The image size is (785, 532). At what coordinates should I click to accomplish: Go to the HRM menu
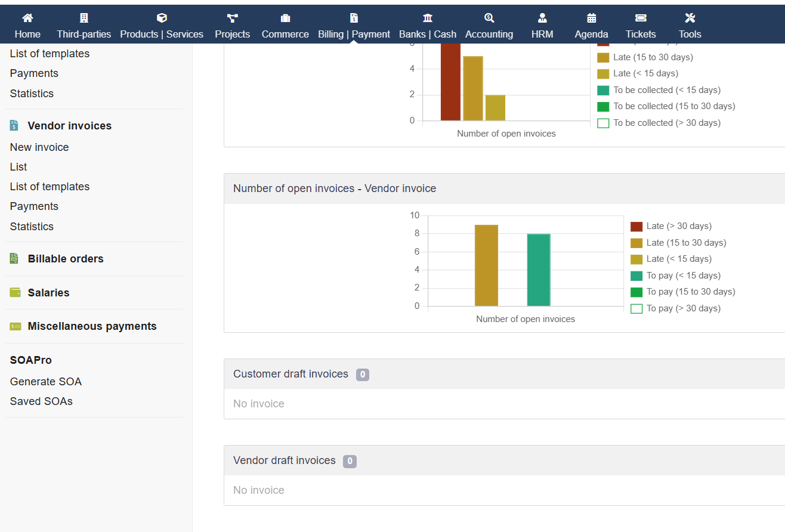[542, 26]
